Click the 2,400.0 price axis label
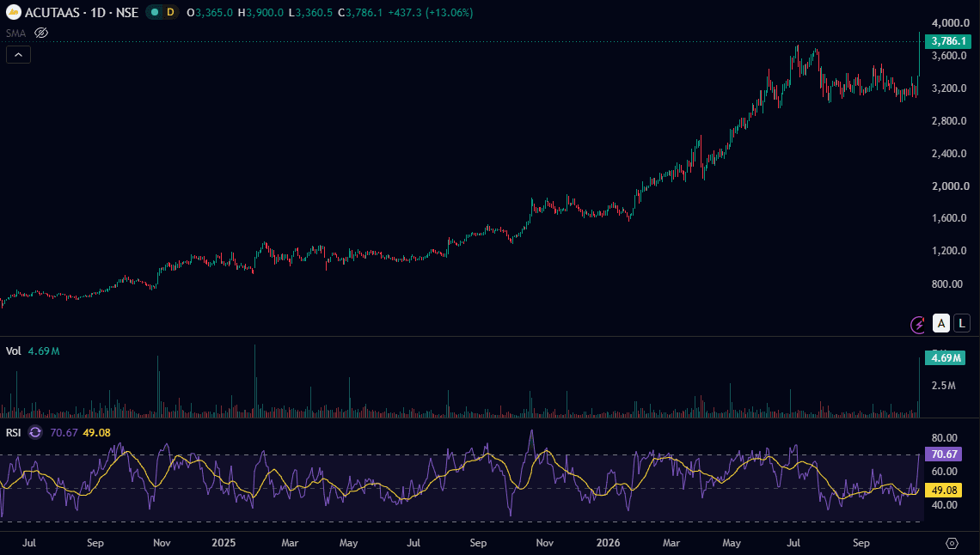Image resolution: width=980 pixels, height=555 pixels. tap(951, 154)
